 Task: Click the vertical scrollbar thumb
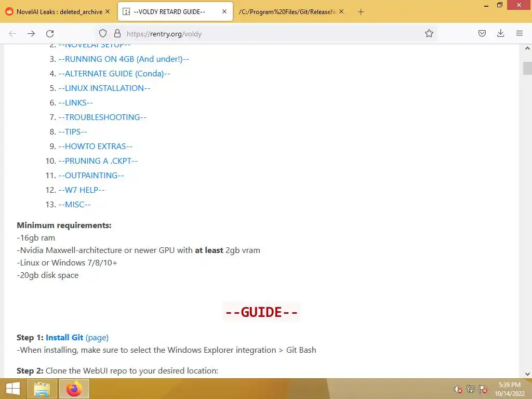point(527,68)
